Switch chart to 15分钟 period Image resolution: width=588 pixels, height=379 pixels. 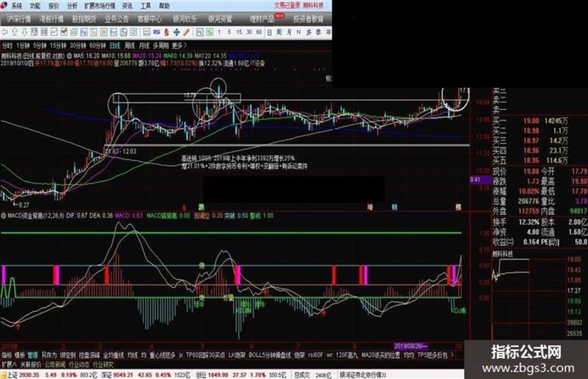pos(58,45)
